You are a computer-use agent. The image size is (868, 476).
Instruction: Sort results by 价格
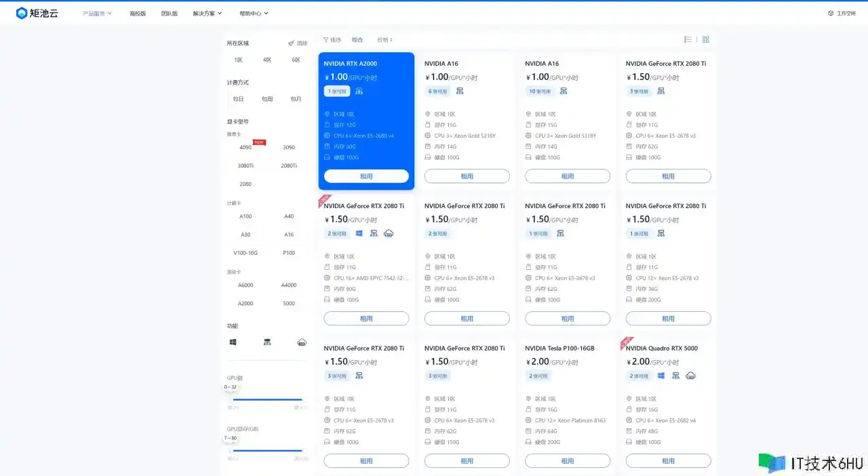pyautogui.click(x=385, y=40)
